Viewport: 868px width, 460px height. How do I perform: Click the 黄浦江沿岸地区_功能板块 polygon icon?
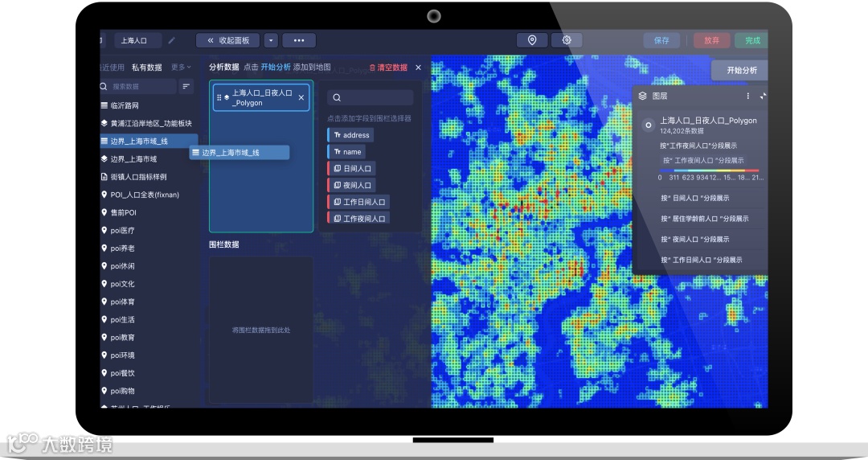tap(104, 123)
